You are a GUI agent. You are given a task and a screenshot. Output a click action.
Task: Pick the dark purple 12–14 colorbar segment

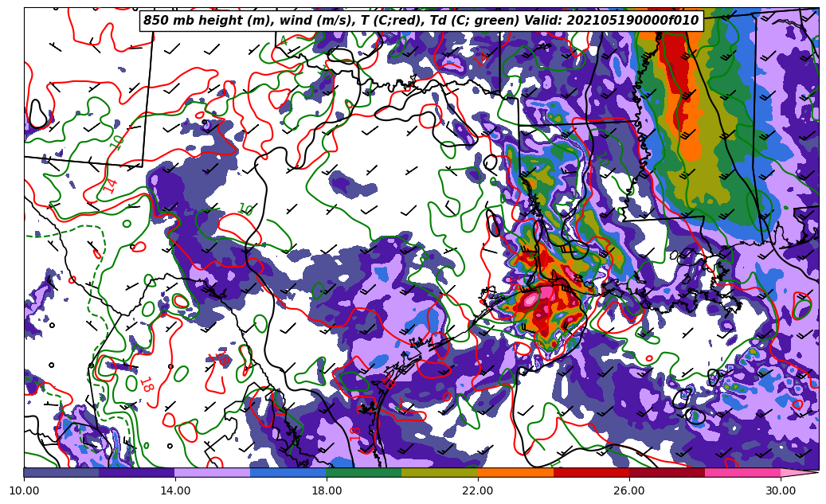(x=137, y=472)
